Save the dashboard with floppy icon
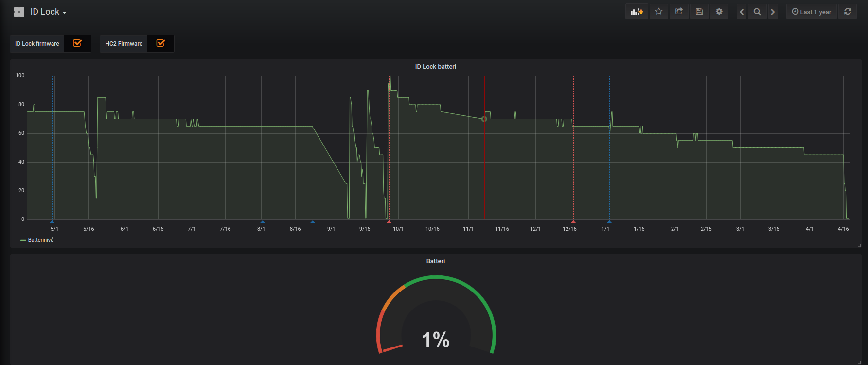The image size is (868, 365). (699, 12)
